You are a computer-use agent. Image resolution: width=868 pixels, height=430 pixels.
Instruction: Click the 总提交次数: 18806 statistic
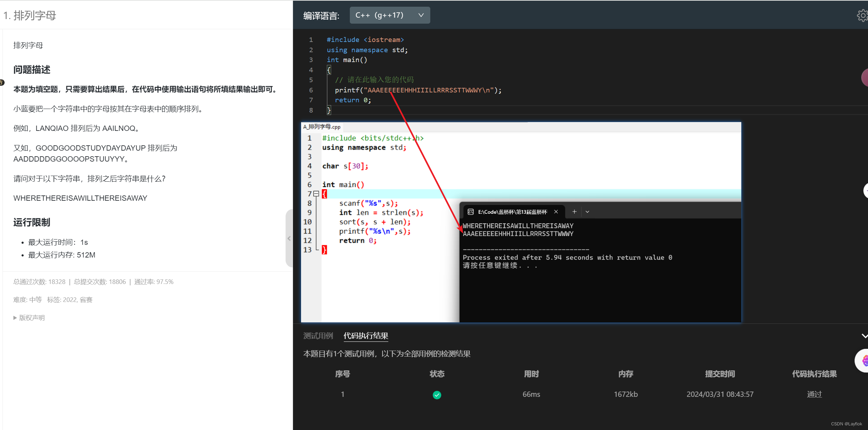[100, 282]
